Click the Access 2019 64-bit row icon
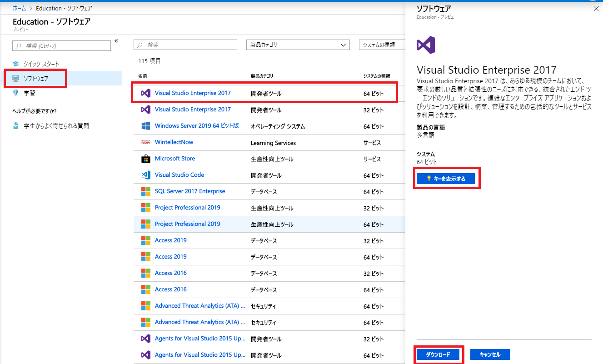Image resolution: width=603 pixels, height=364 pixels. [x=145, y=257]
